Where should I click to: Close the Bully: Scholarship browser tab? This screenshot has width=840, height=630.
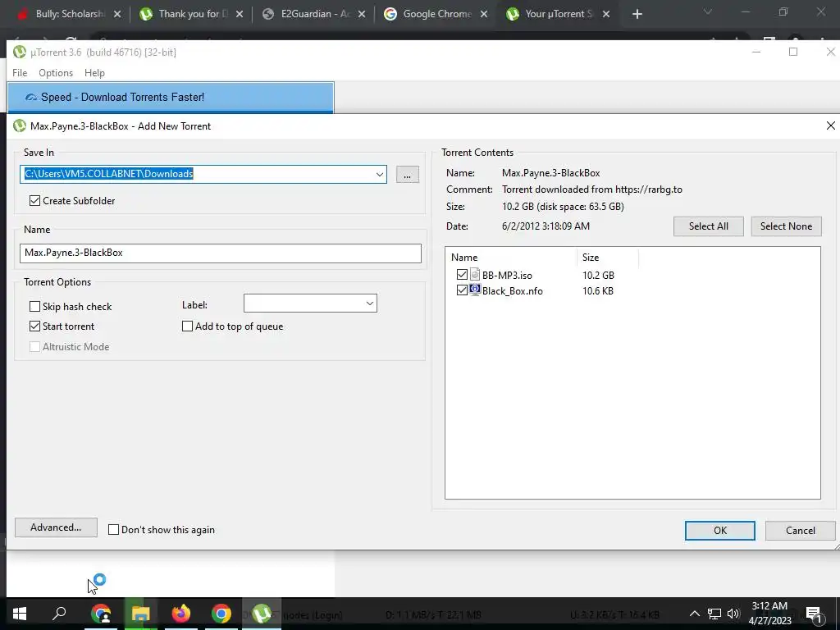tap(117, 15)
